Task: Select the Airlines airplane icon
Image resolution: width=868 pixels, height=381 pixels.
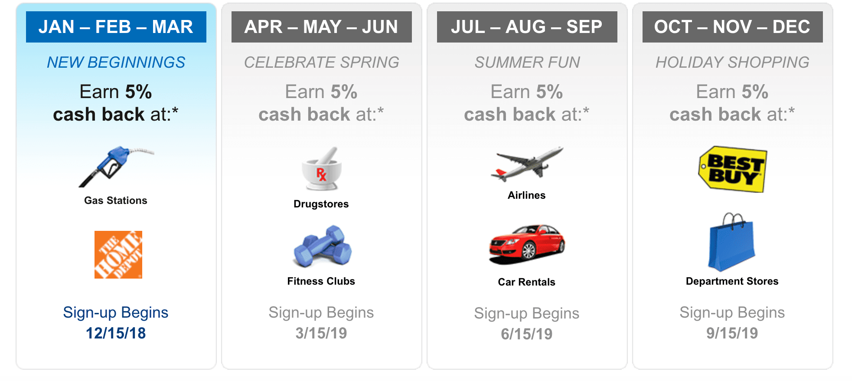Action: click(527, 164)
